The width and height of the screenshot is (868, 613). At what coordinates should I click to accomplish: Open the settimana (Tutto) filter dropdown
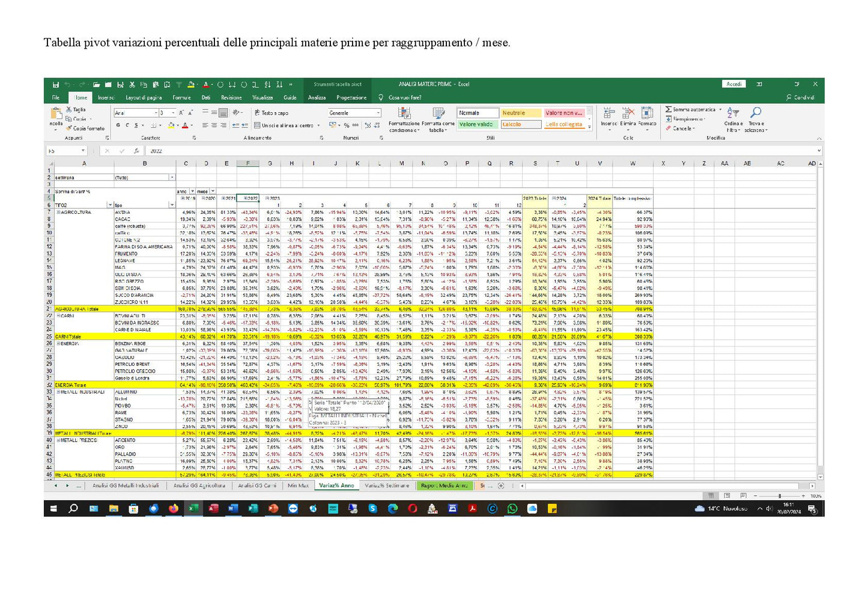click(172, 178)
